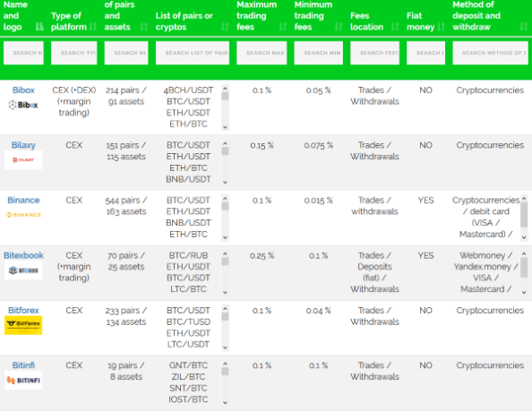Sort by Fees location column icon
Screen dimensions: 532x411
click(395, 27)
